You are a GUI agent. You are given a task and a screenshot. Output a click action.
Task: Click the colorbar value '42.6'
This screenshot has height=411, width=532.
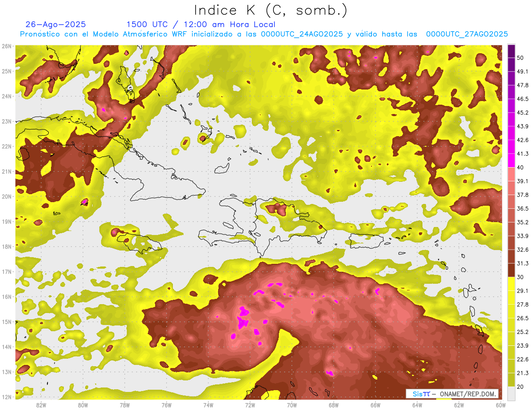point(522,140)
